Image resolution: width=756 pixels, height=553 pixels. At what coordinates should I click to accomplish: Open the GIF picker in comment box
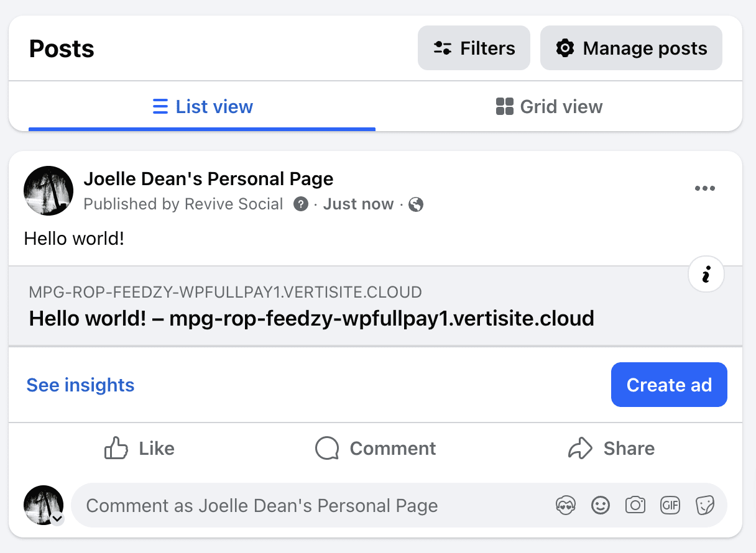click(670, 506)
